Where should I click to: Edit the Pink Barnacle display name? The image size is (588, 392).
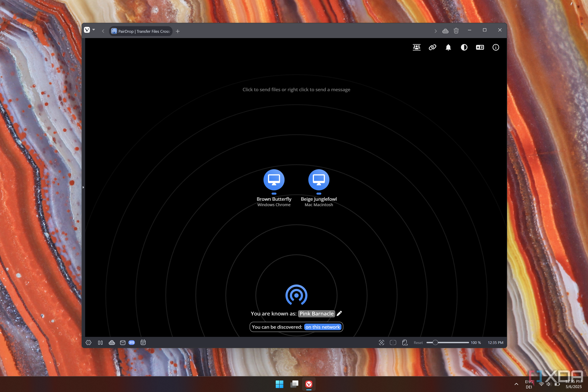316,313
